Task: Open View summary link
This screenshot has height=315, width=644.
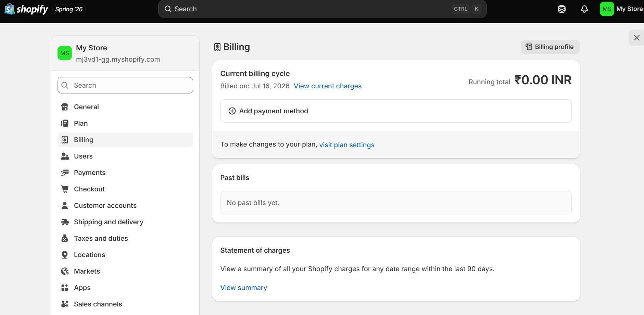Action: coord(244,288)
